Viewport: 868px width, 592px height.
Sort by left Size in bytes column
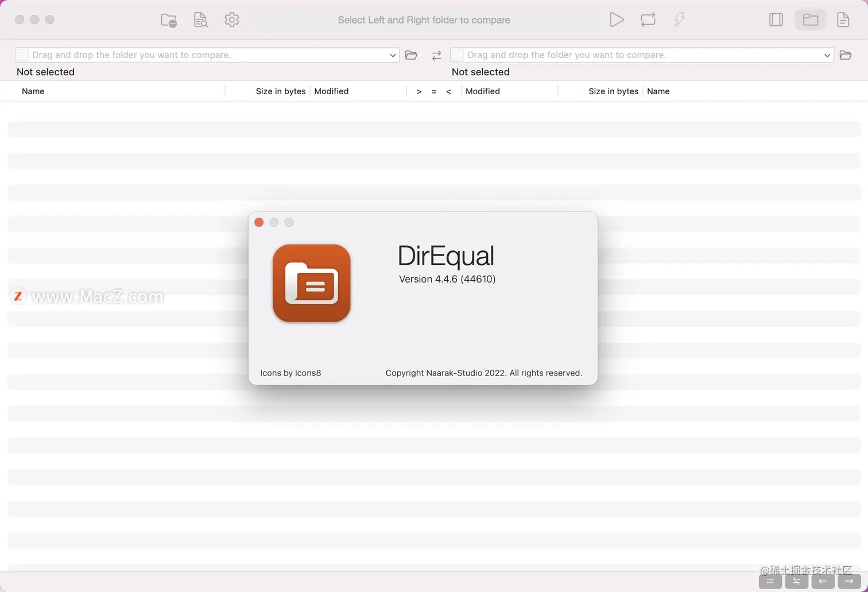pyautogui.click(x=281, y=91)
